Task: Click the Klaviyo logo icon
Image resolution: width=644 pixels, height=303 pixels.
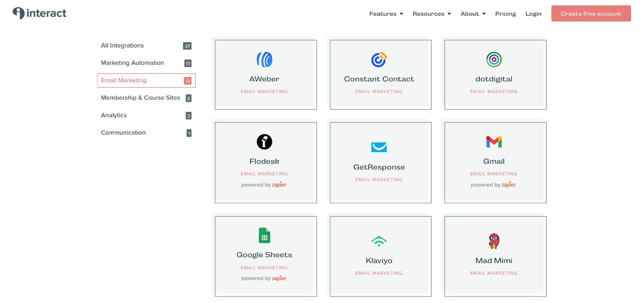Action: (379, 241)
